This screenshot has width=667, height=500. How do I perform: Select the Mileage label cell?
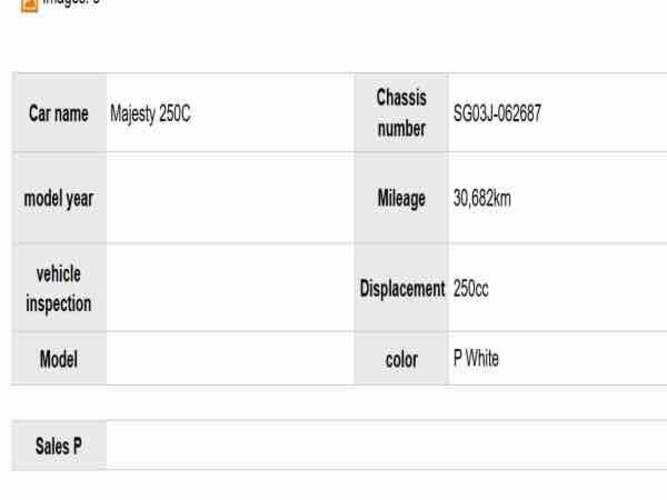pos(401,199)
